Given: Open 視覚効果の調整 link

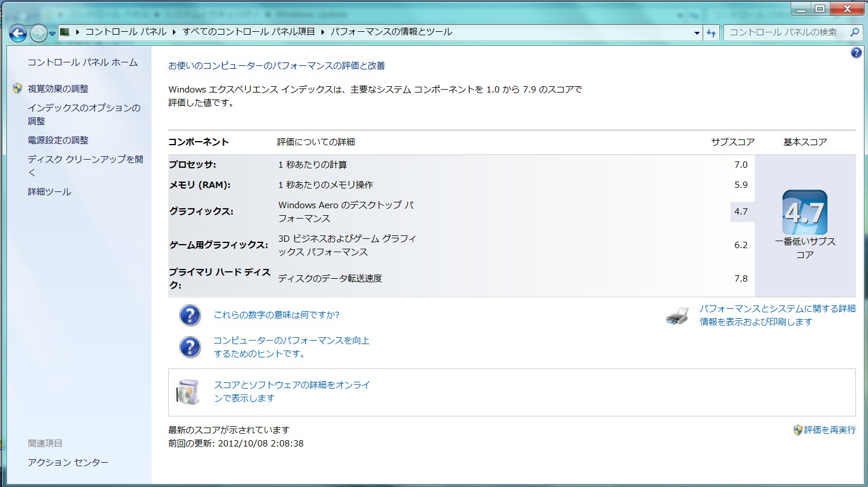Looking at the screenshot, I should [58, 88].
